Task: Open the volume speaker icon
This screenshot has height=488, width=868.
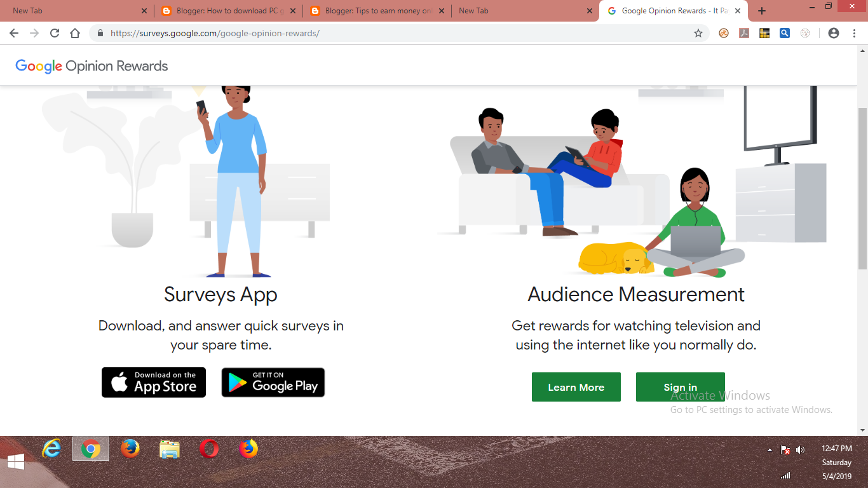Action: [800, 450]
